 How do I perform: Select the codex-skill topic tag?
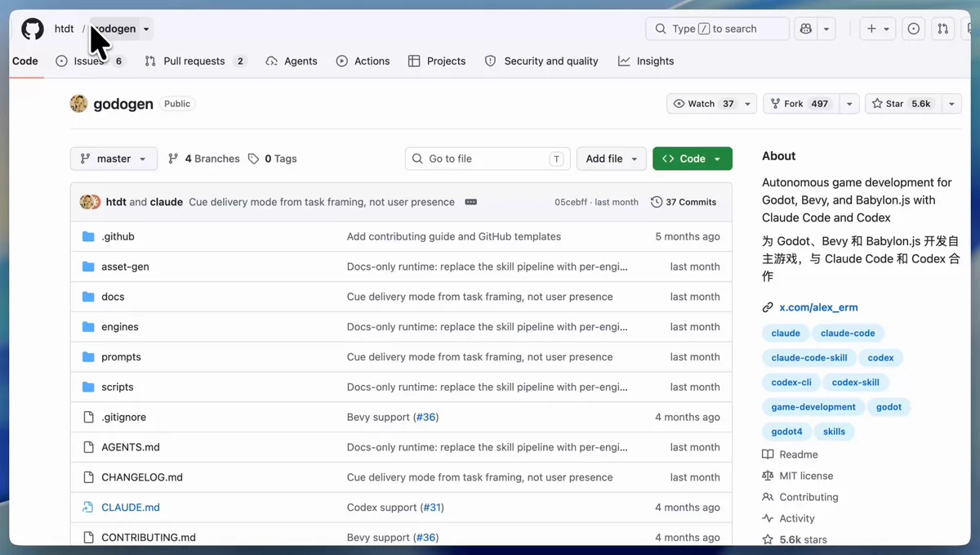click(856, 382)
